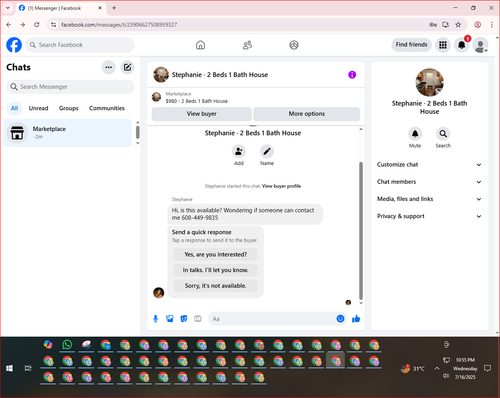Open the Groups circle icon in top navigation
Viewport: 500px width, 398px height.
click(x=294, y=45)
